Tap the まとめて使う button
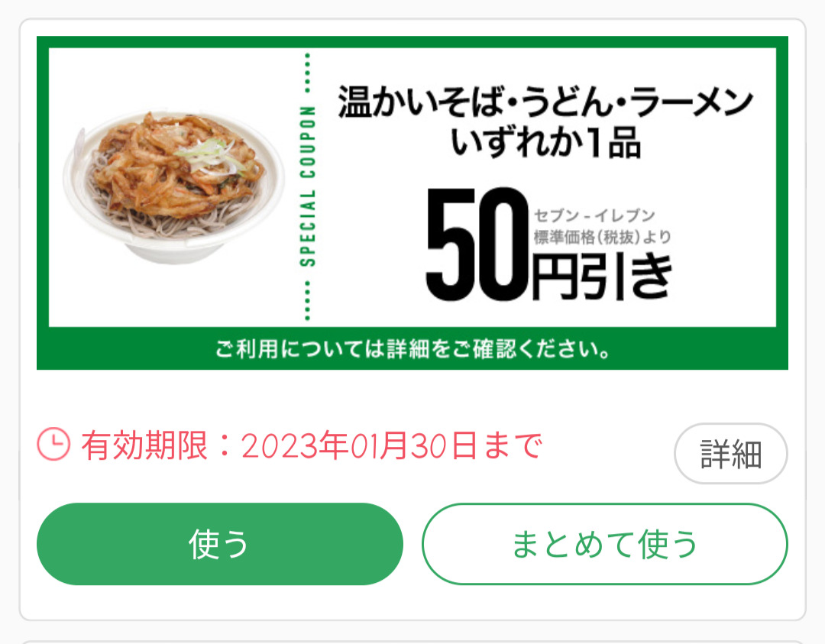825x644 pixels. 604,543
